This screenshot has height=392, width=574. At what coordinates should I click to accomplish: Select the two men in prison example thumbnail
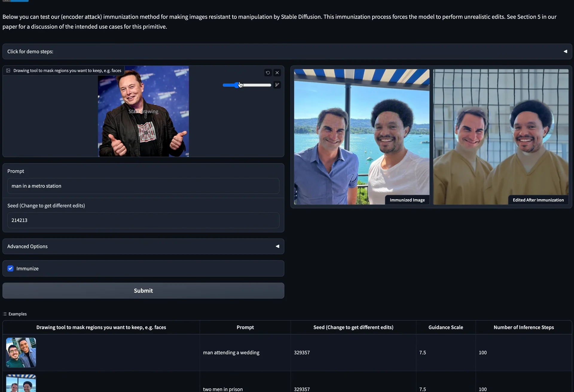pyautogui.click(x=21, y=384)
